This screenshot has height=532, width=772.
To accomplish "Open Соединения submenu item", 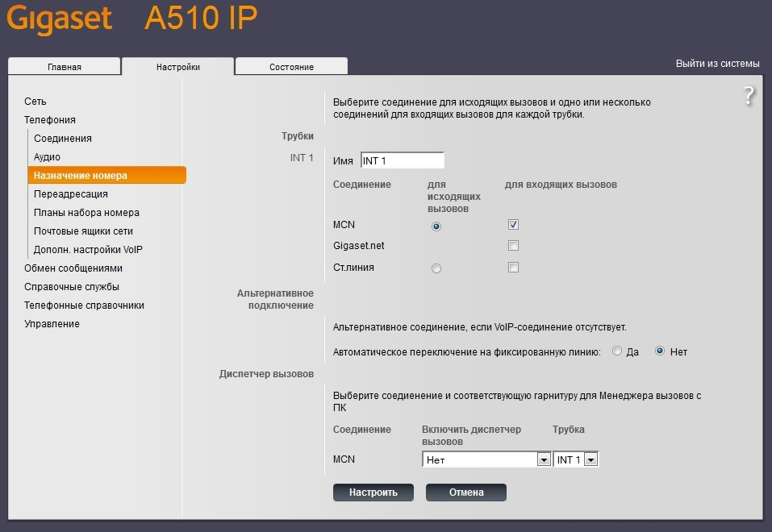I will (x=63, y=139).
